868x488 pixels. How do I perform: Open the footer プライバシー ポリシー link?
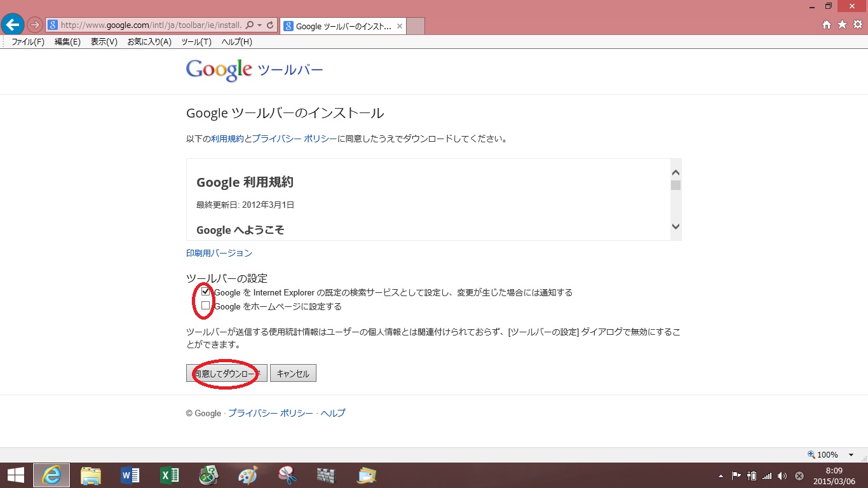click(x=271, y=413)
